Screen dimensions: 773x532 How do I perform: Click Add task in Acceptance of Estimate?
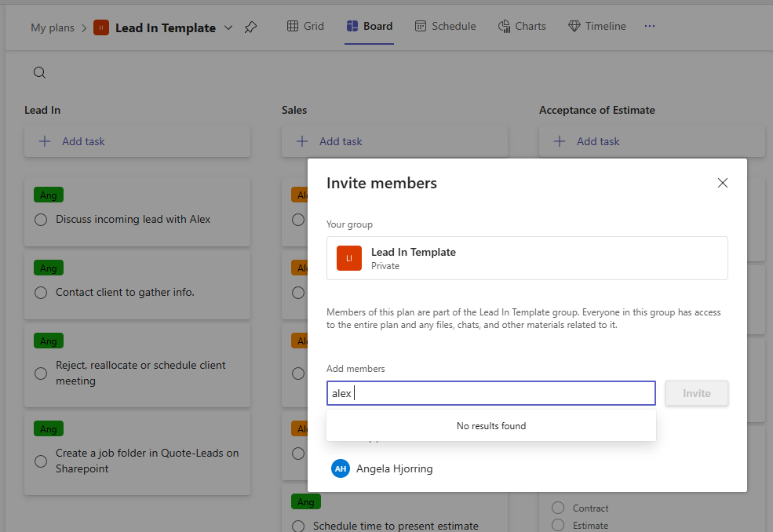(x=598, y=141)
